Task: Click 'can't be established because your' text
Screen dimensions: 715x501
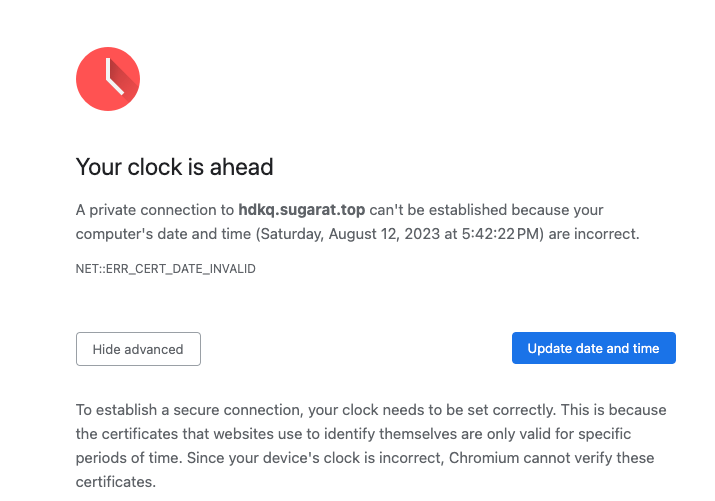Action: pos(487,210)
